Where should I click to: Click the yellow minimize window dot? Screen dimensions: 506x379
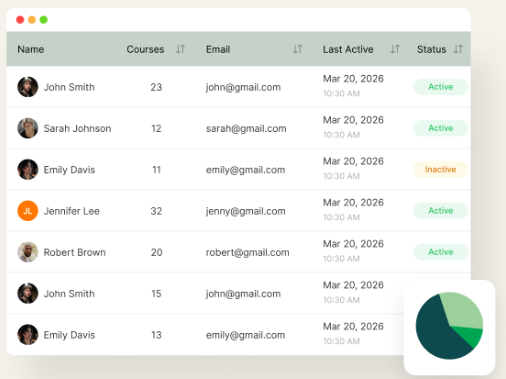[32, 20]
